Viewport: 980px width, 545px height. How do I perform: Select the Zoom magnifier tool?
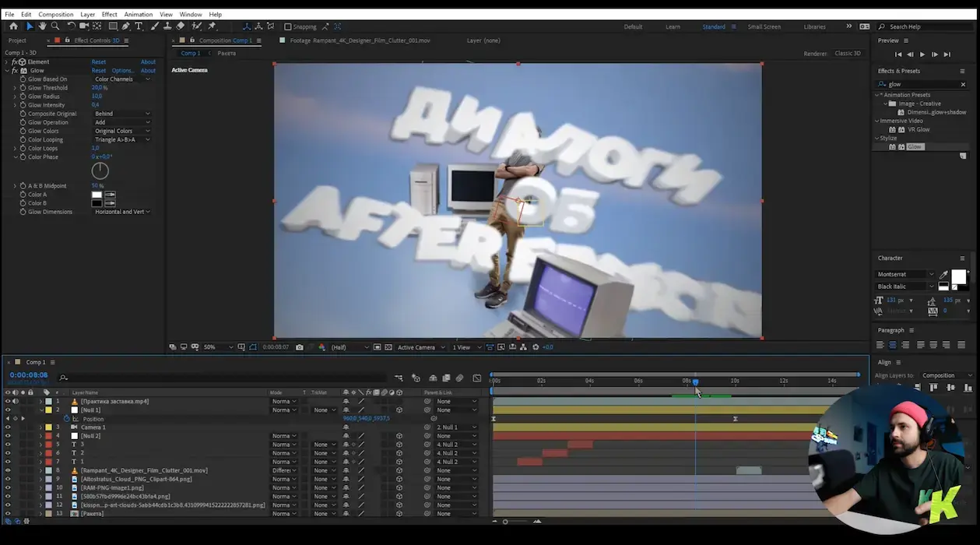[54, 26]
